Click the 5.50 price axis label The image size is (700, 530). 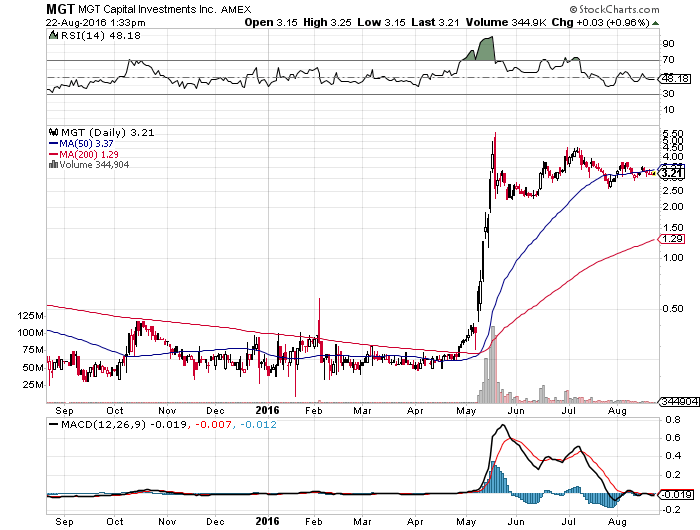pos(673,134)
